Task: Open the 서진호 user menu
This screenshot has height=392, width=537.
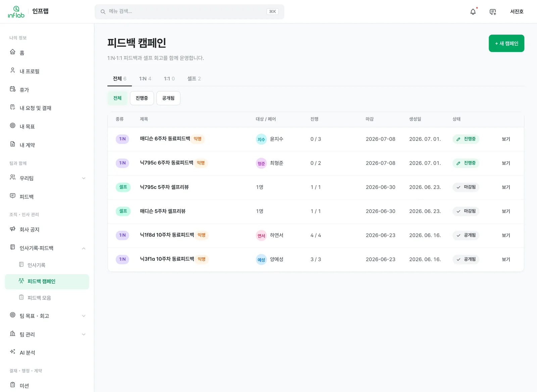Action: point(517,11)
